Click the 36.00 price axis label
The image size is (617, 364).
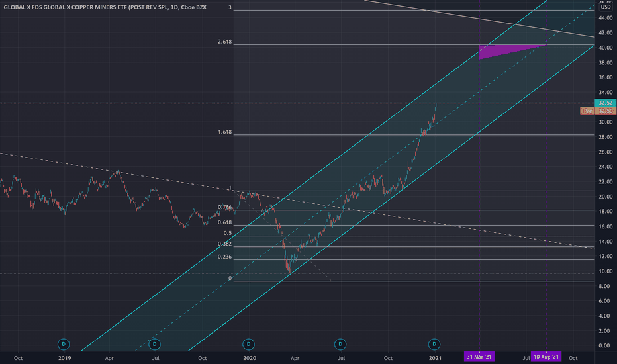pyautogui.click(x=606, y=77)
